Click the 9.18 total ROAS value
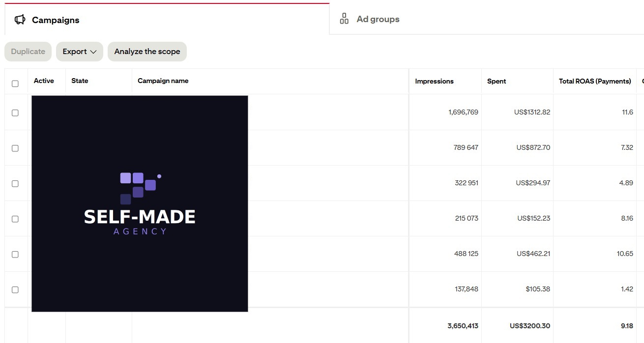 [x=627, y=326]
